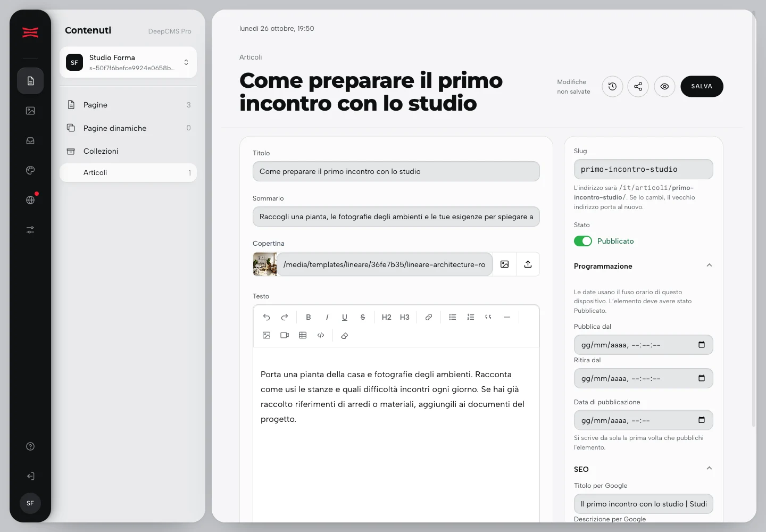Open the inbox icon in the sidebar
This screenshot has height=532, width=766.
(30, 140)
